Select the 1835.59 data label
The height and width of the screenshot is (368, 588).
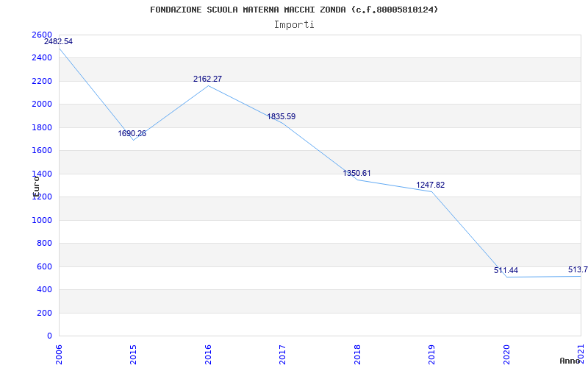282,116
